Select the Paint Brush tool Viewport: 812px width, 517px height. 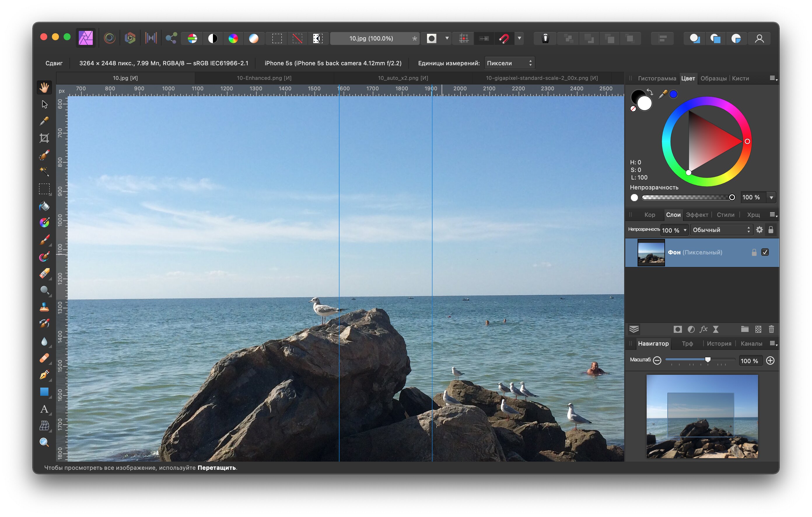click(44, 240)
